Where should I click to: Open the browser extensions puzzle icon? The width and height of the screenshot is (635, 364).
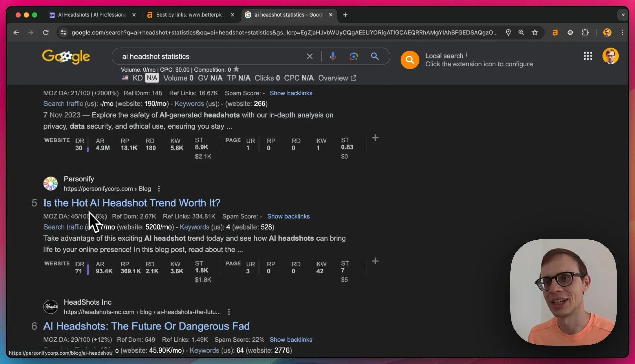tap(585, 32)
